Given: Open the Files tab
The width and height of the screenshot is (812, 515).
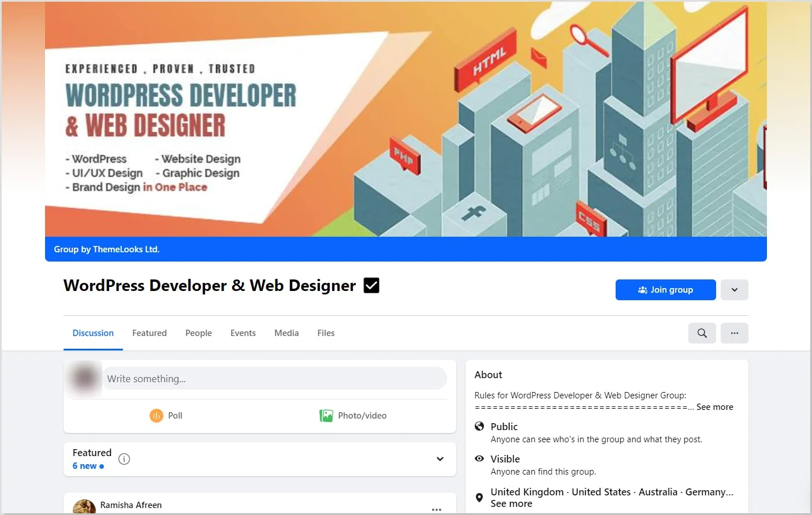Looking at the screenshot, I should click(326, 333).
